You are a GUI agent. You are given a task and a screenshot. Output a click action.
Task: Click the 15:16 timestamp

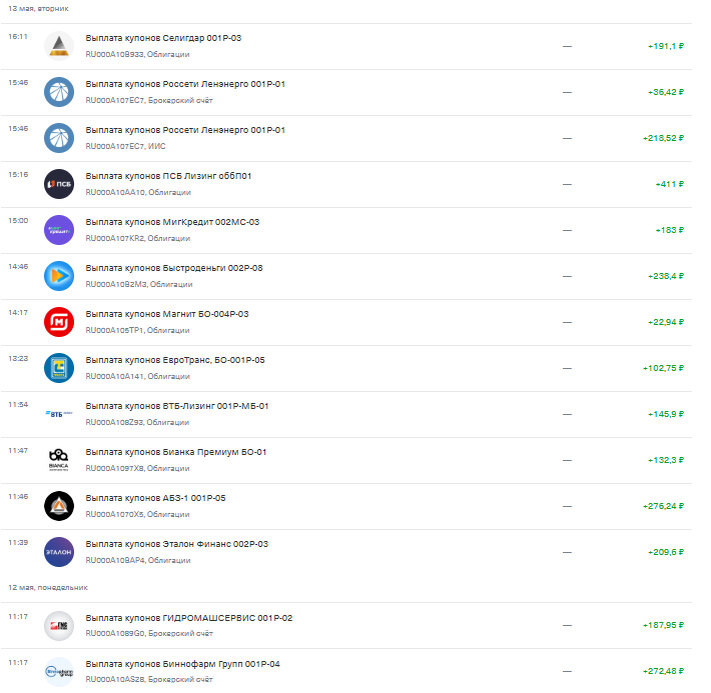coord(18,175)
